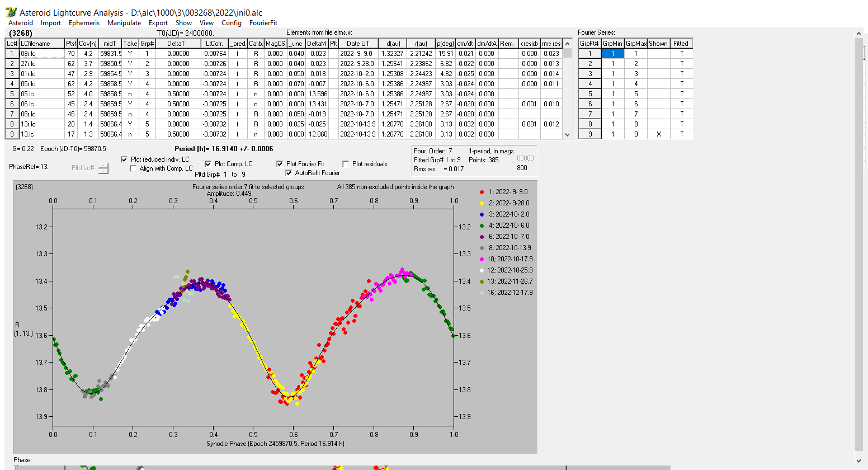
Task: Click the G= 0.22 value
Action: coord(23,149)
